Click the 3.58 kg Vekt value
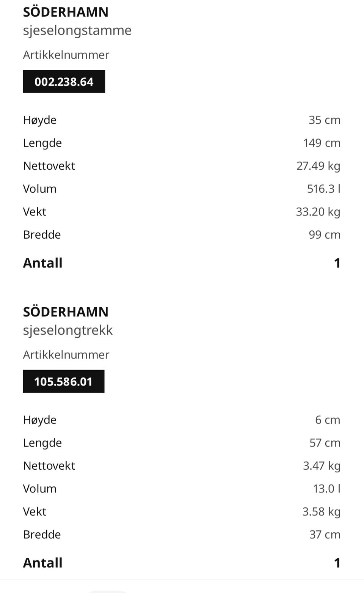 coord(321,511)
